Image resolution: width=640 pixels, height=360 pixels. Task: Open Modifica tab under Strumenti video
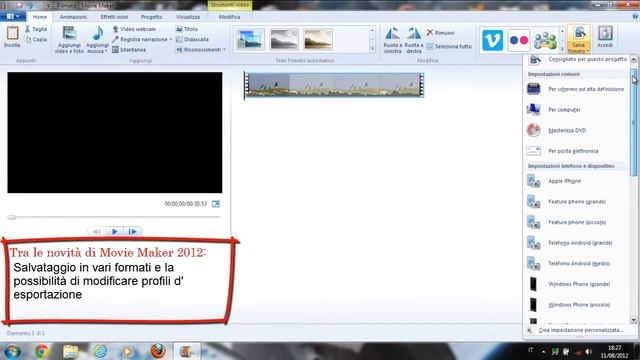229,17
